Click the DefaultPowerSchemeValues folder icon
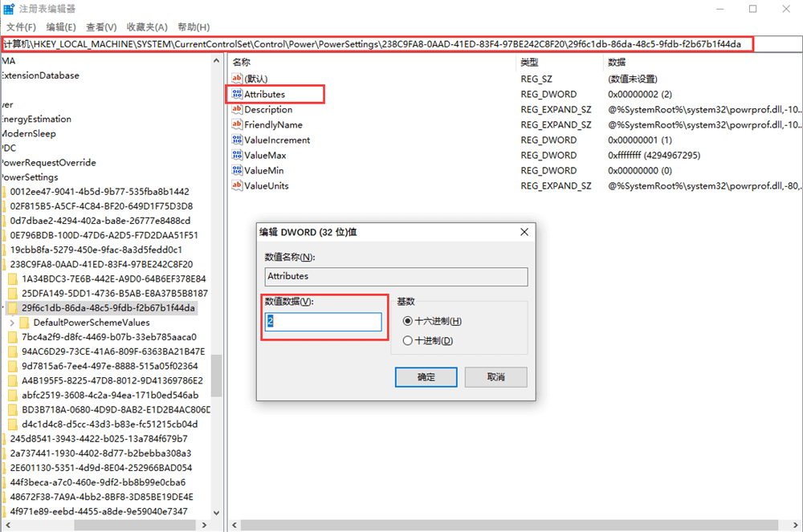The height and width of the screenshot is (532, 803). (x=24, y=323)
